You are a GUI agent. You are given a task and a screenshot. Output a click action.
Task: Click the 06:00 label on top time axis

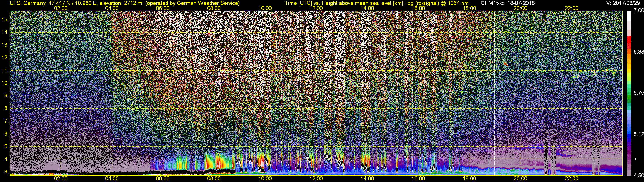pos(163,8)
